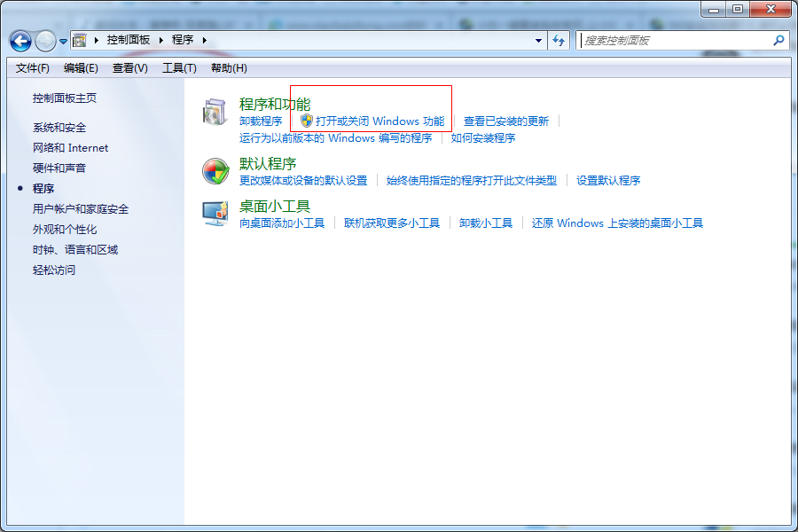Click the 桌面小工具 monitor icon
The image size is (798, 532).
[213, 214]
